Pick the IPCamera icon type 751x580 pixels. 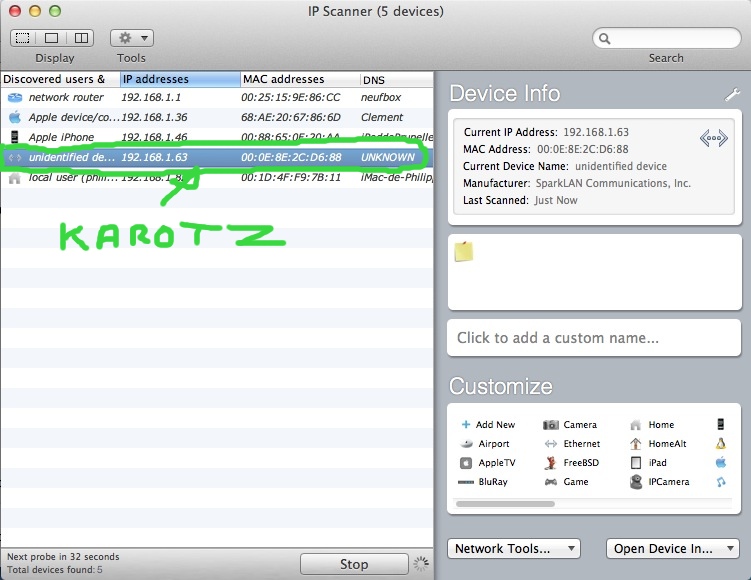(660, 482)
